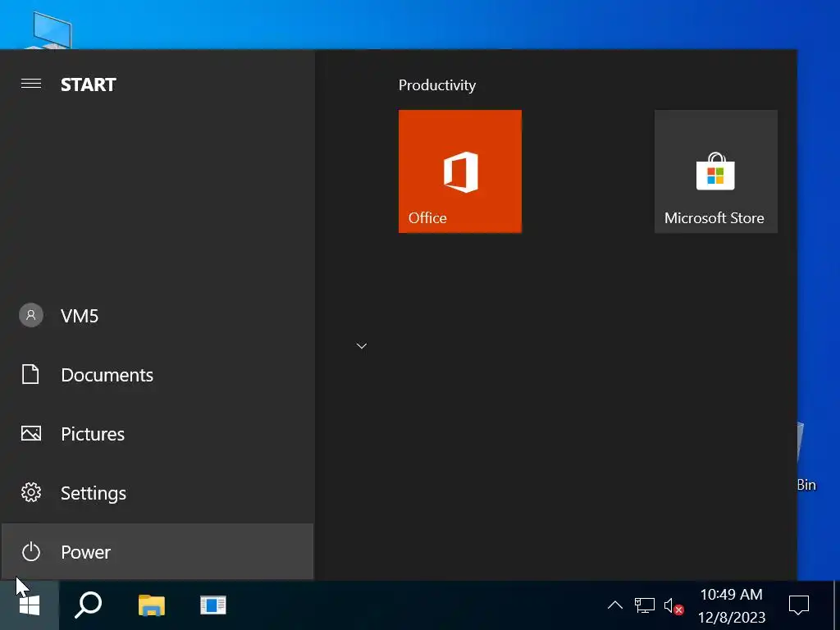Expand the chevron below the tiles
This screenshot has width=840, height=630.
(x=362, y=346)
